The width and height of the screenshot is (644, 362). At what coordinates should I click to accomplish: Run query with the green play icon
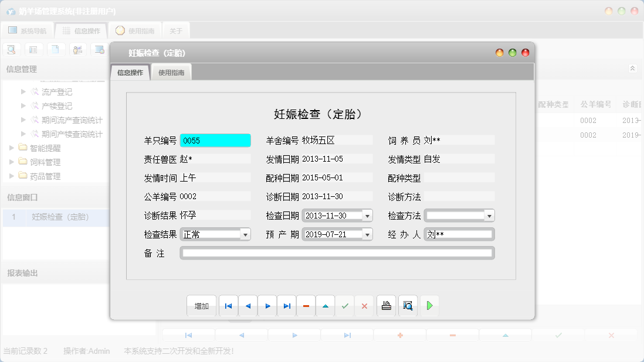pyautogui.click(x=429, y=305)
